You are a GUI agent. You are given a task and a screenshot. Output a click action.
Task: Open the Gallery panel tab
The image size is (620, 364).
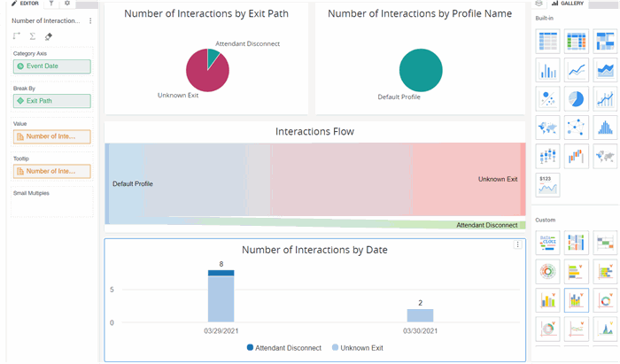click(x=568, y=4)
